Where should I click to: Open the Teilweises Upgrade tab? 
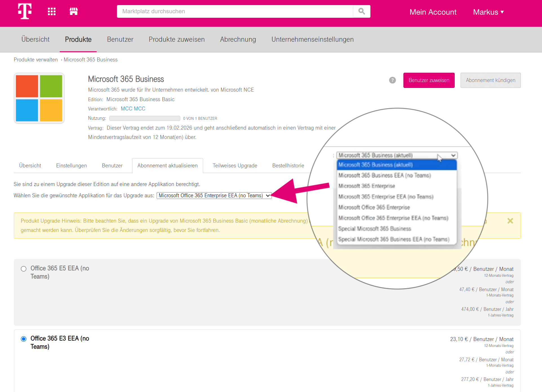point(235,166)
